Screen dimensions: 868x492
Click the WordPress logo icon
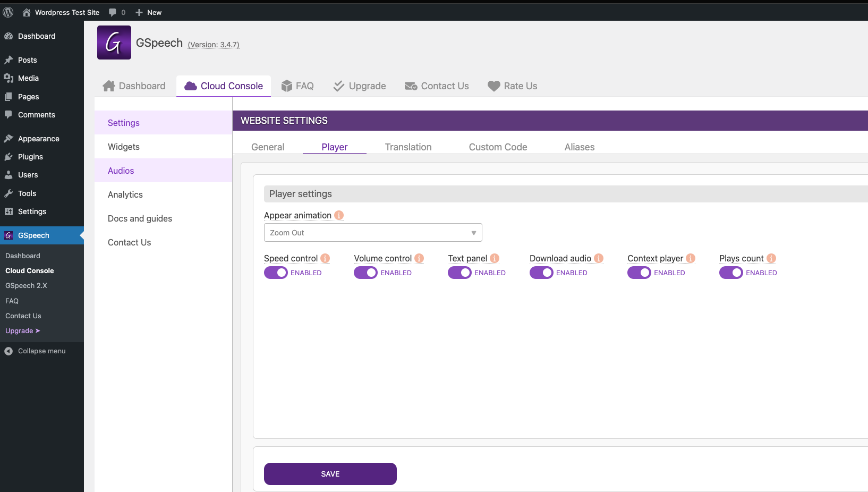(x=8, y=12)
